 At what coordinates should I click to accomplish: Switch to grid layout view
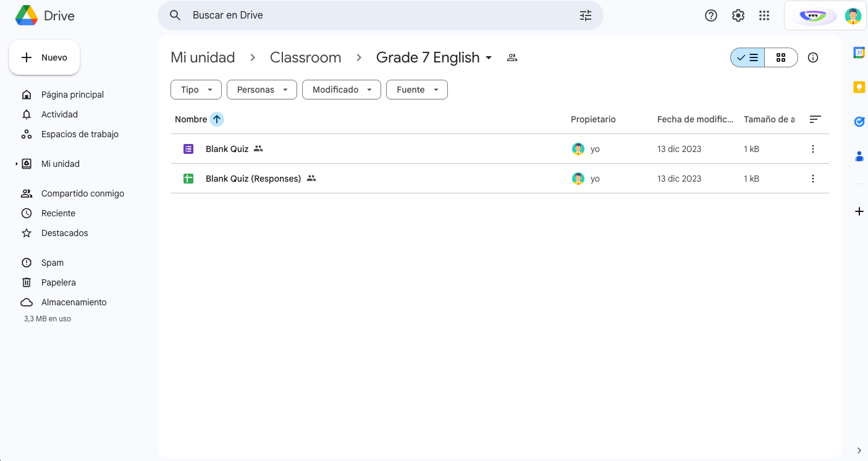point(781,57)
